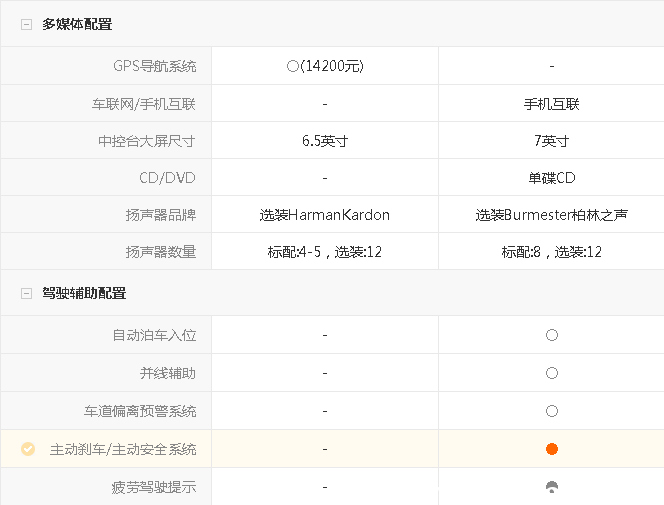Click the orange filled dot in 主动刹车 row
664x505 pixels.
click(552, 449)
